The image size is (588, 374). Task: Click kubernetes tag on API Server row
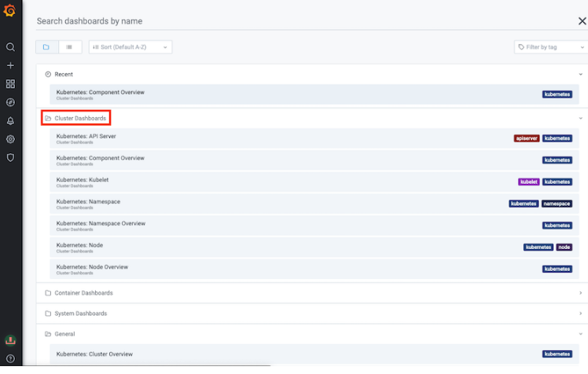point(557,138)
